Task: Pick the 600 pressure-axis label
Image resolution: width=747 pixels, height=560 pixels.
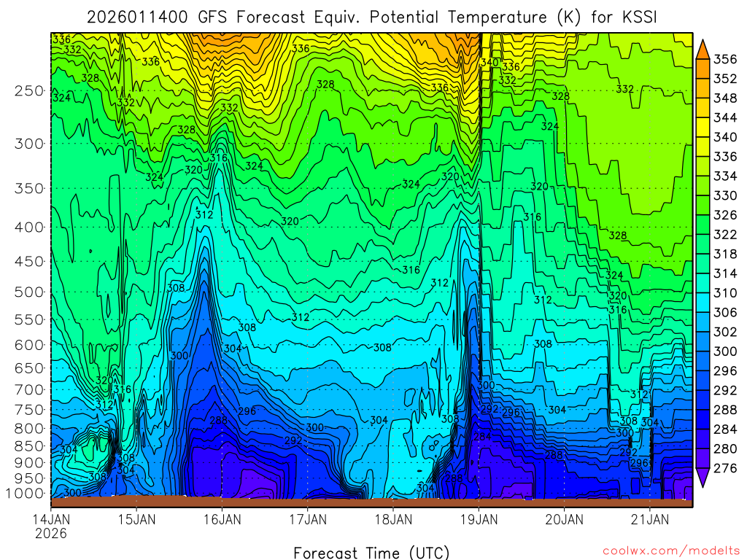Action: pos(29,345)
